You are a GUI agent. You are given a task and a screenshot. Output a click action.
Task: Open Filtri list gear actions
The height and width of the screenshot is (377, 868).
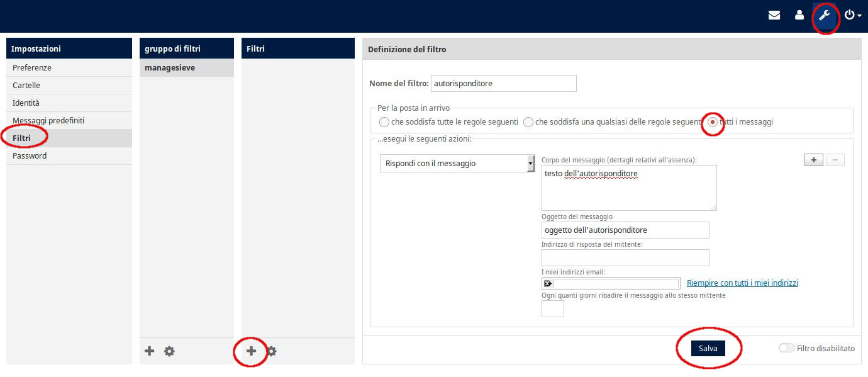[x=271, y=351]
